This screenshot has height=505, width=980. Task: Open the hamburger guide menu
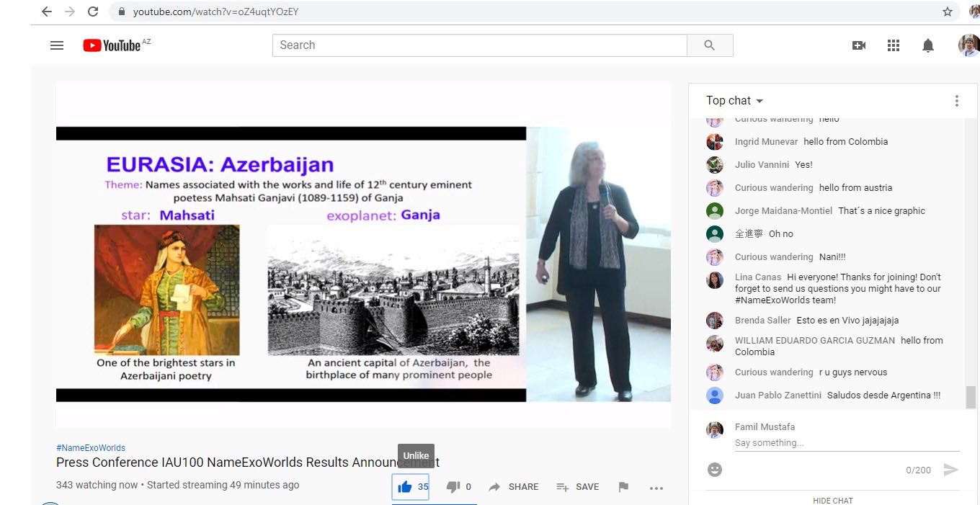click(x=57, y=45)
